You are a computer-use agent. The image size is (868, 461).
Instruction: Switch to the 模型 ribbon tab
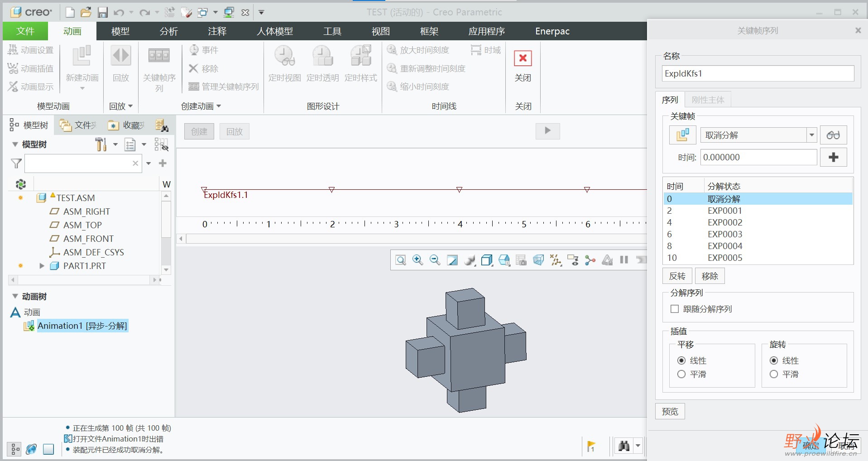(x=120, y=31)
